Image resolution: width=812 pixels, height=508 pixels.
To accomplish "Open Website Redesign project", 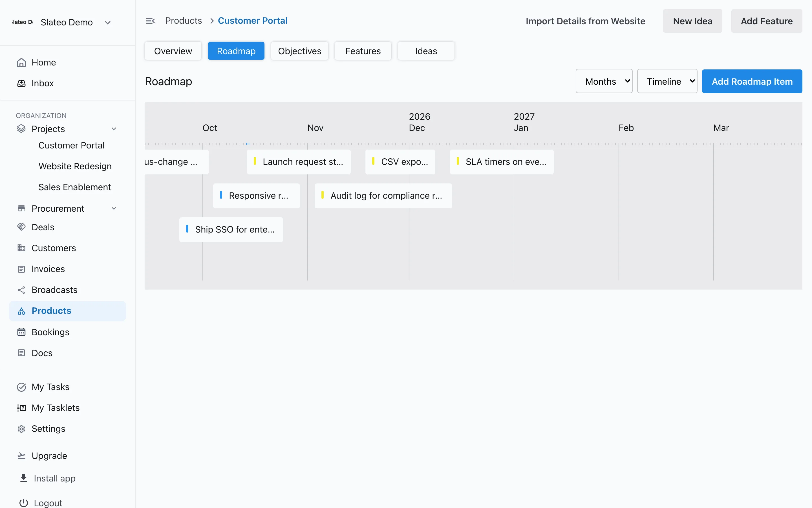I will click(x=75, y=166).
